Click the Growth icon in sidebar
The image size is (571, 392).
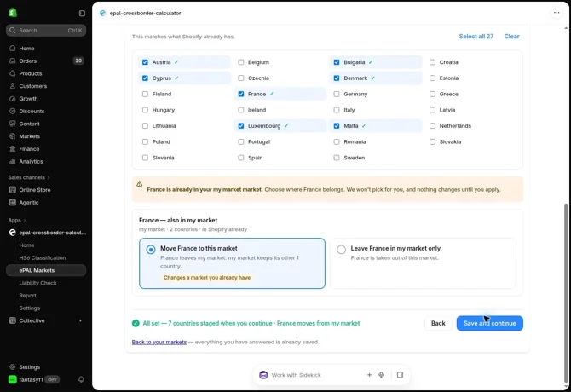[13, 98]
